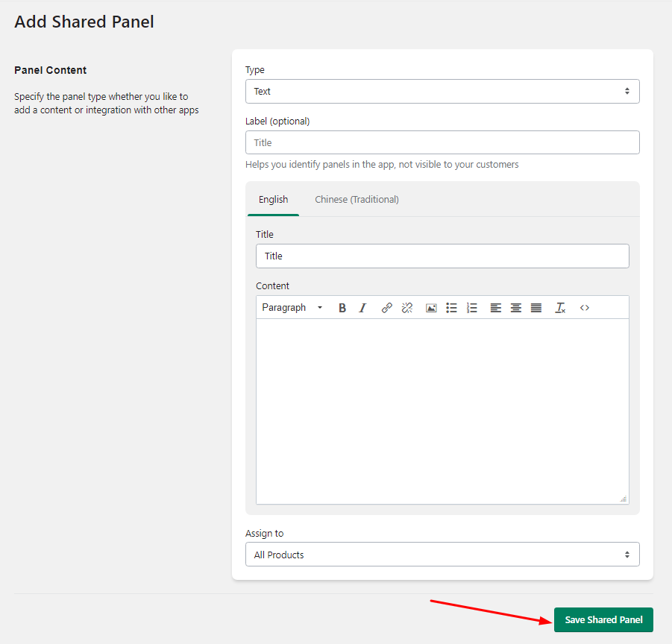The height and width of the screenshot is (644, 672).
Task: Align text to the left
Action: 496,308
